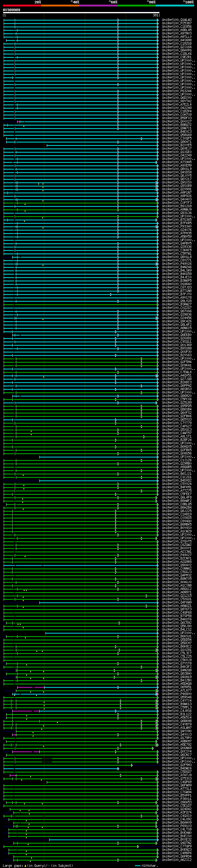Select the query name AV389989
The image size is (197, 868).
(11, 10)
